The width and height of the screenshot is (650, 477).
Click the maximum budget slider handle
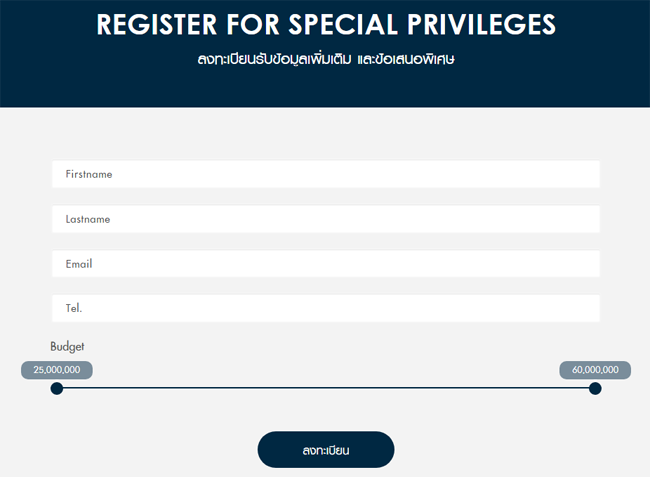(595, 388)
